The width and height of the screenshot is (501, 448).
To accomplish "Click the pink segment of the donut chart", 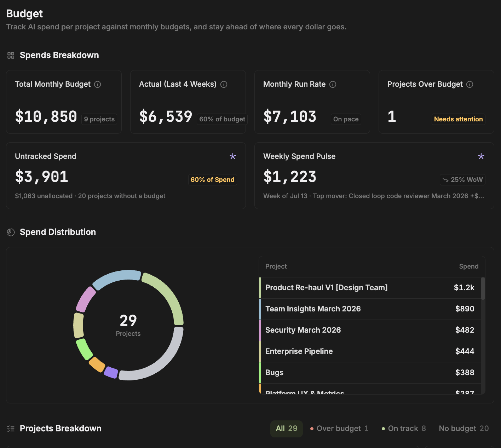I will 85,299.
